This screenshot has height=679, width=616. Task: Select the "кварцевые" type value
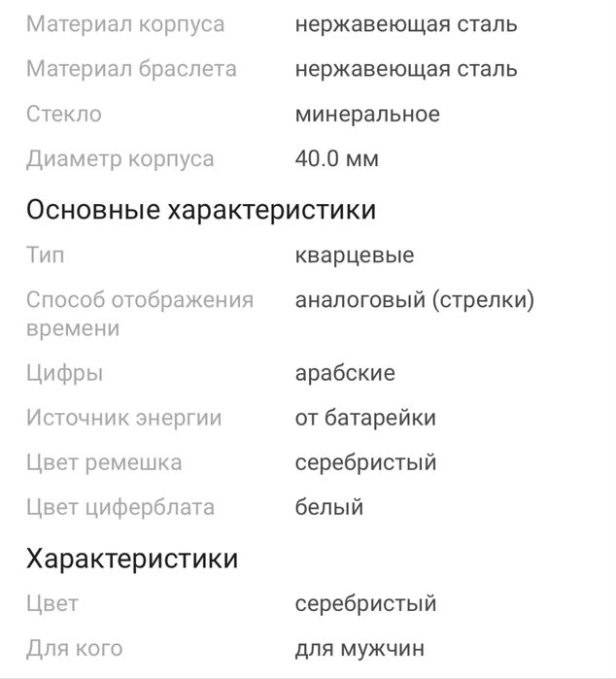tap(355, 255)
